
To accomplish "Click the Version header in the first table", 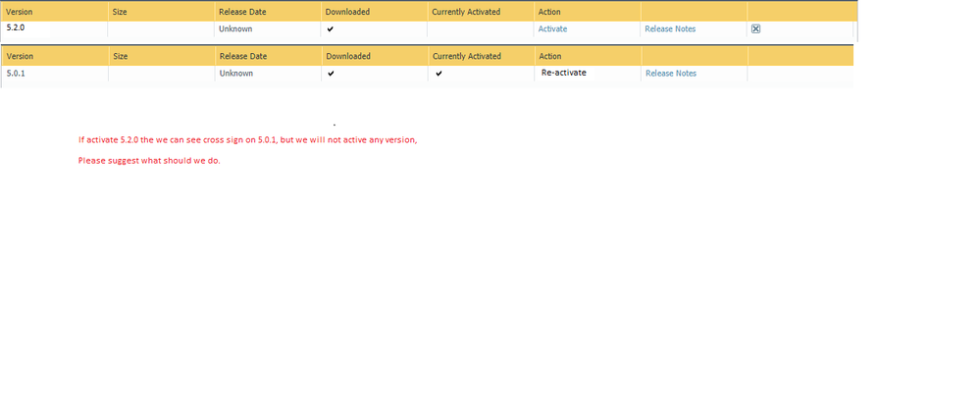I will tap(20, 12).
